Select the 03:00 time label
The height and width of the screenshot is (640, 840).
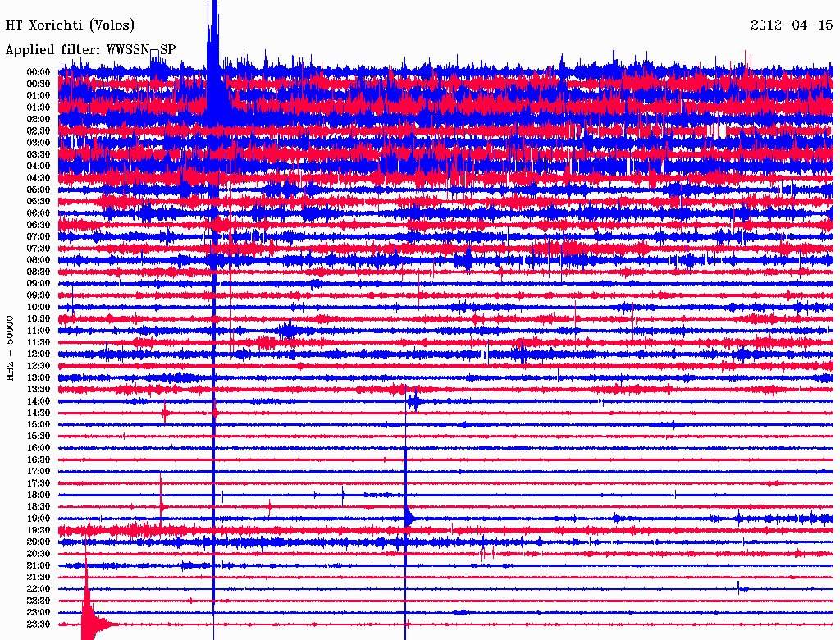(39, 143)
